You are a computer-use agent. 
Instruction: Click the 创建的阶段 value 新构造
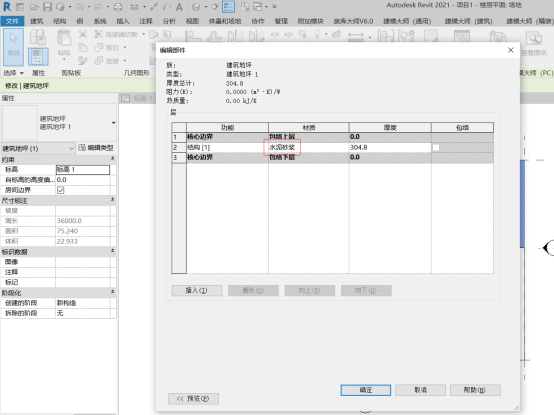coord(83,303)
